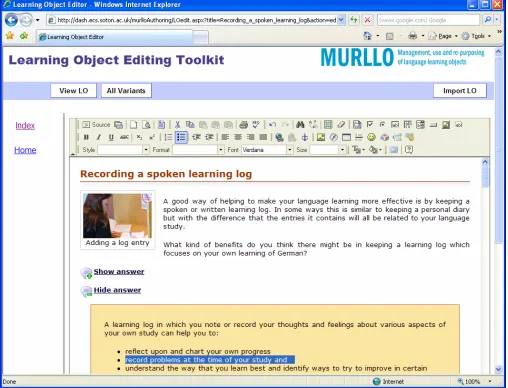
Task: Create a New Page in the editor
Action: click(133, 125)
